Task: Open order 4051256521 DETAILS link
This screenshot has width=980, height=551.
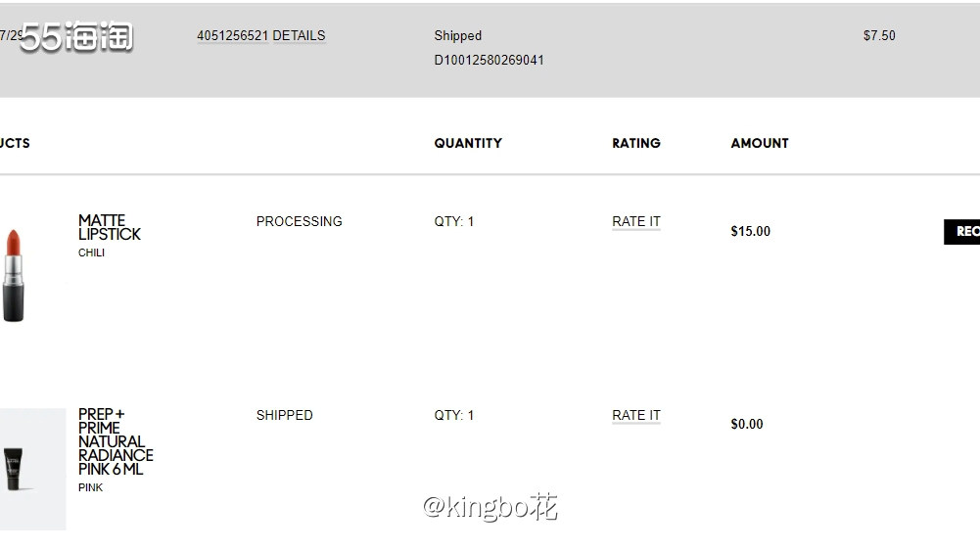Action: tap(260, 35)
